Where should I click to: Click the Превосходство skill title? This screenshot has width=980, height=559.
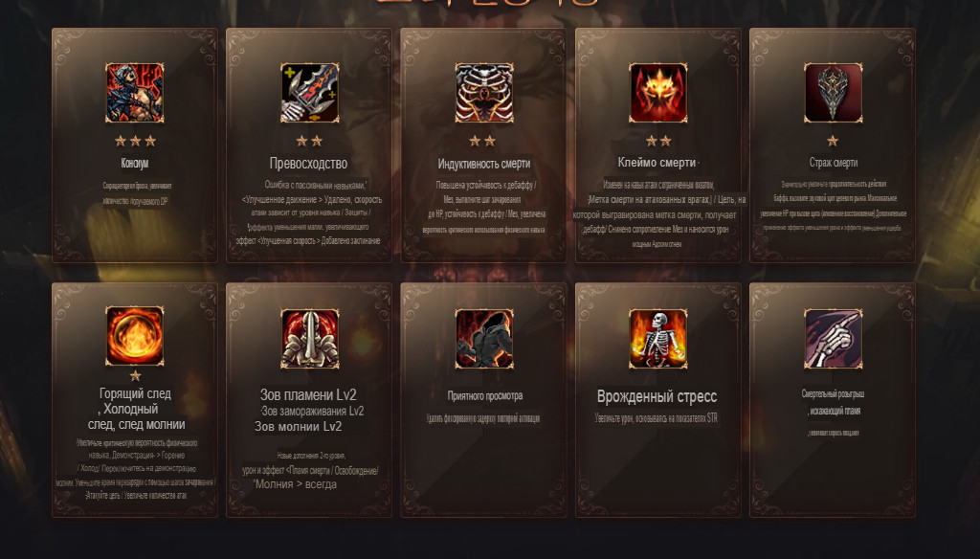pyautogui.click(x=309, y=163)
